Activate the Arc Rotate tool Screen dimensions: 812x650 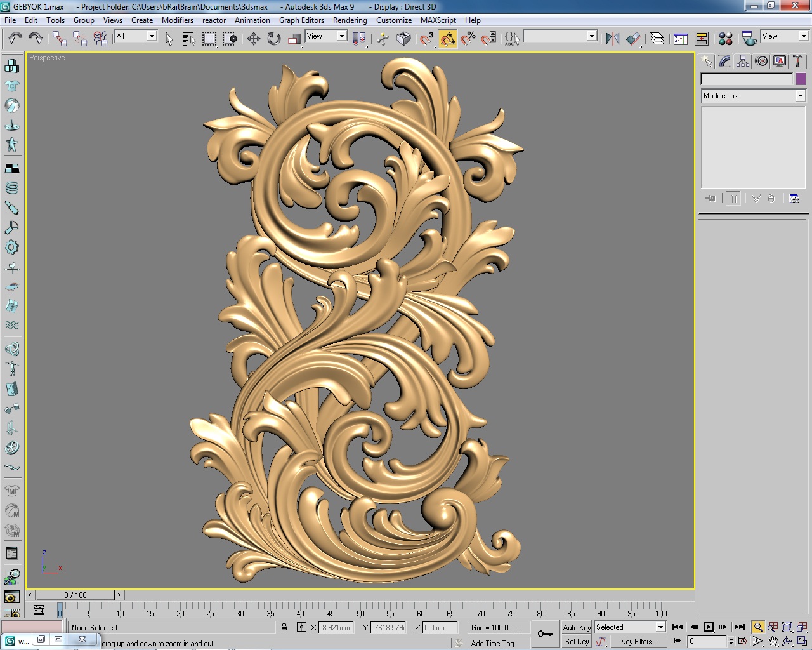coord(787,640)
